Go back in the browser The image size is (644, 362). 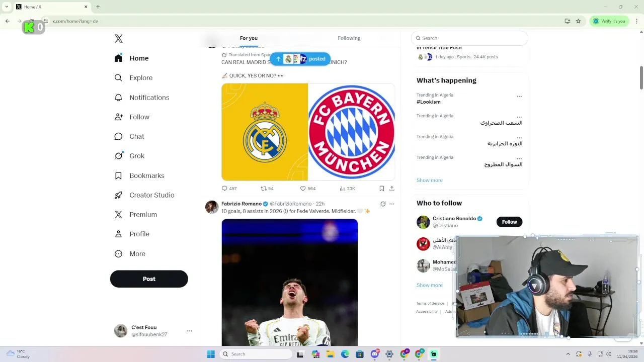(x=8, y=21)
